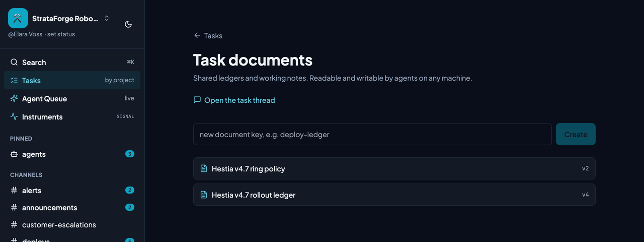This screenshot has width=644, height=242.
Task: Click the @Elara Voss username
Action: tap(25, 34)
